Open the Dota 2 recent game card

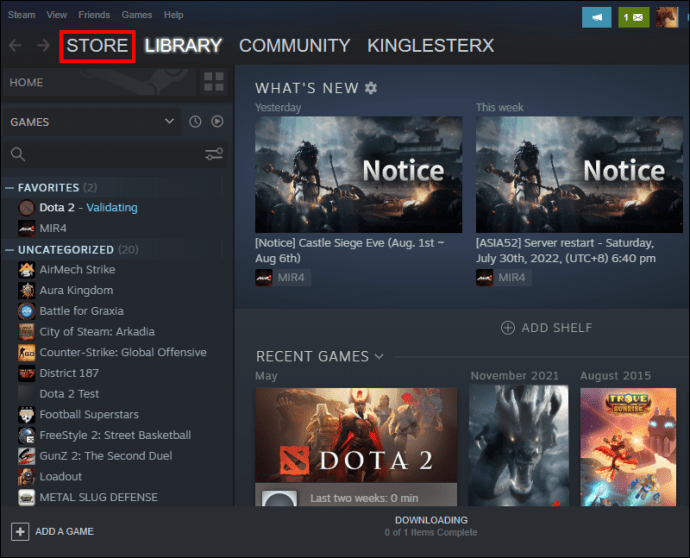[356, 447]
